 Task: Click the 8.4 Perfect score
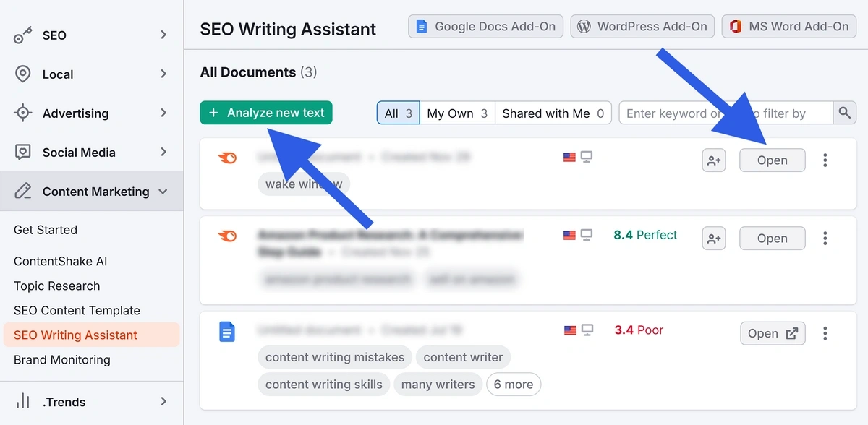coord(645,235)
